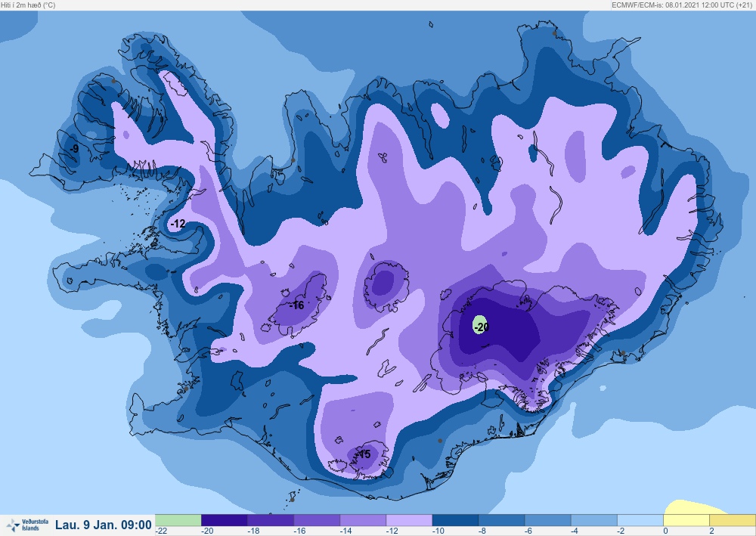Viewport: 756px width, 536px height.
Task: Click the -16 value on the legend scale
Action: [299, 531]
